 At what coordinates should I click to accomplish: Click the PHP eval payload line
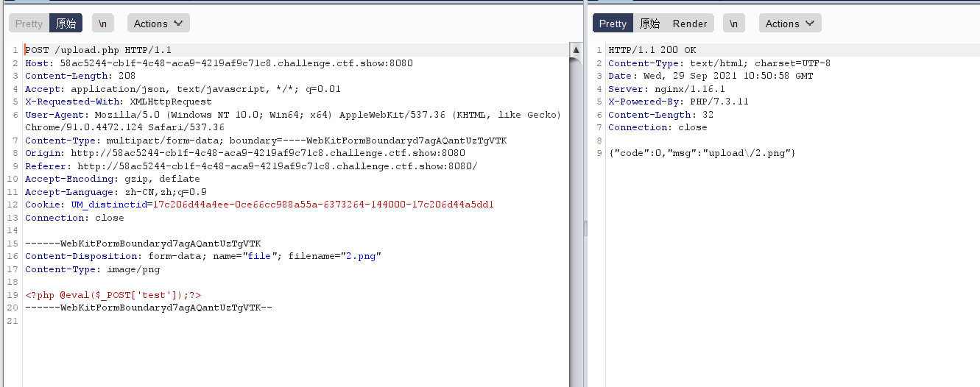click(113, 295)
